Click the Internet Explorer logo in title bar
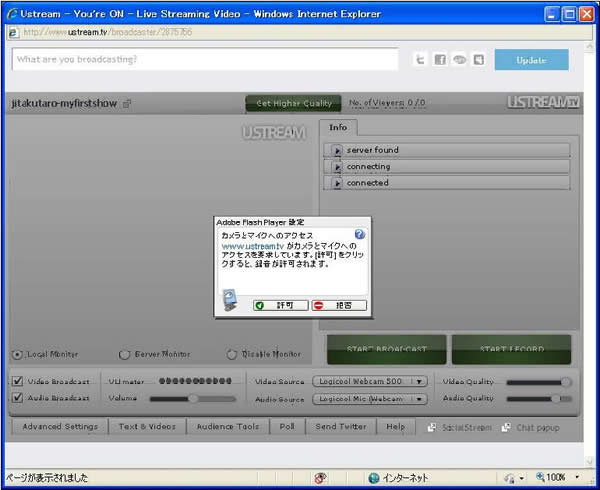600x490 pixels. point(12,14)
